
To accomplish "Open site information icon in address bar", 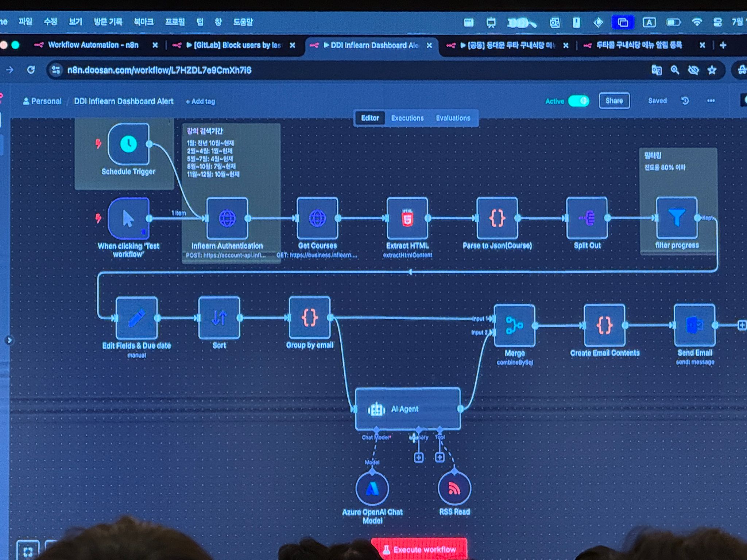I will click(56, 70).
